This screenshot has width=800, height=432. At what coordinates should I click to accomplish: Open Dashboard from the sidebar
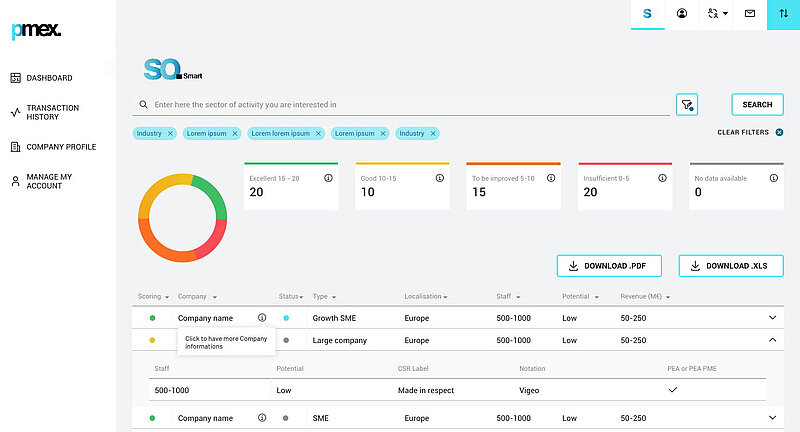[x=49, y=78]
